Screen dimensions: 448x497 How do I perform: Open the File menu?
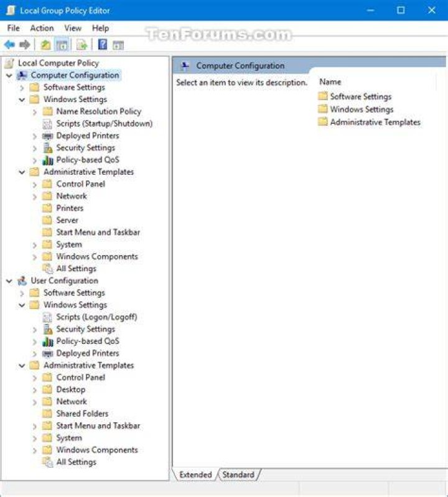pyautogui.click(x=13, y=28)
